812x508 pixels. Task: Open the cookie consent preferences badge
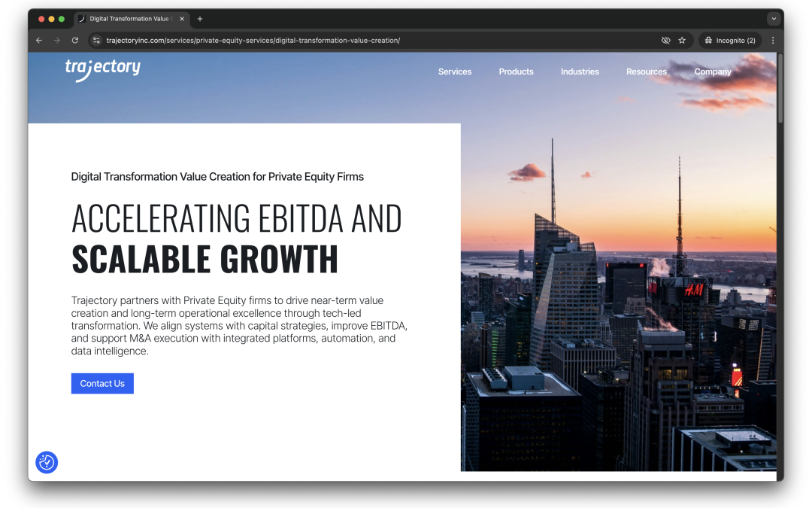[x=47, y=462]
